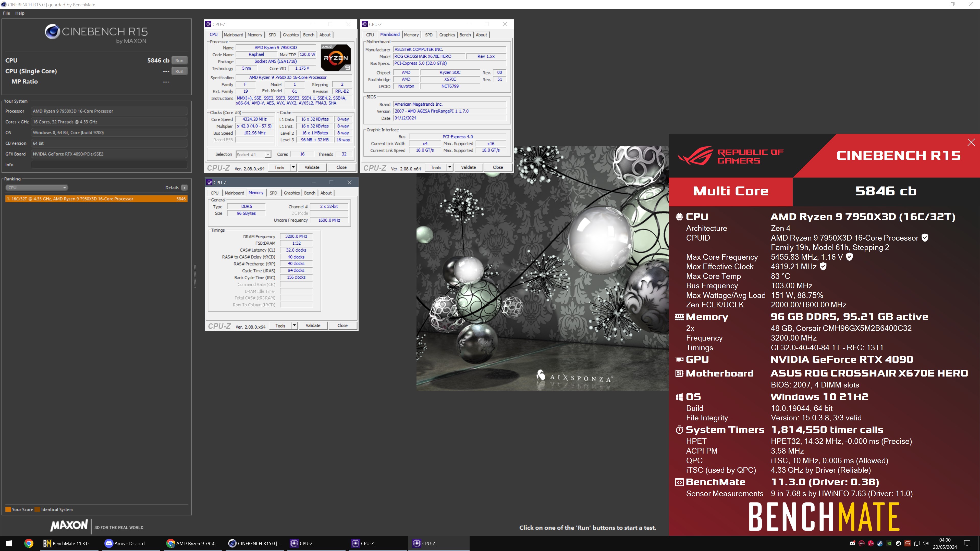
Task: Click the rendered AixSponza scene image
Action: (543, 268)
